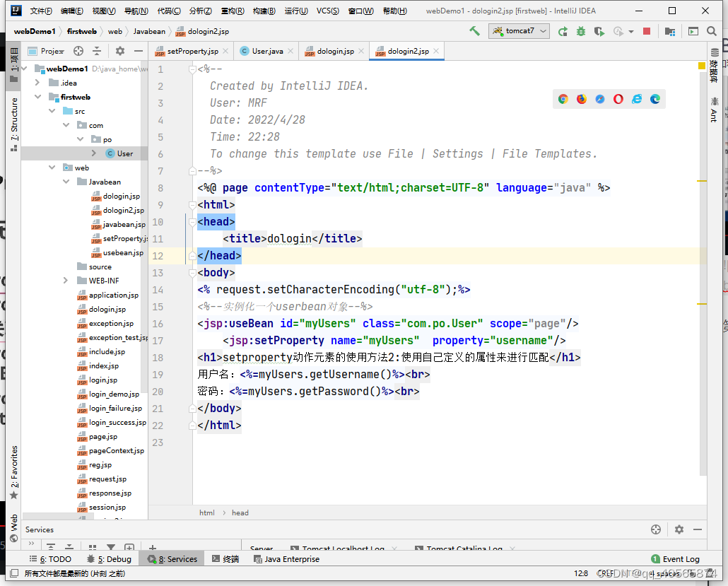Image resolution: width=728 pixels, height=586 pixels.
Task: Open the Database tool window sidebar
Action: [715, 66]
